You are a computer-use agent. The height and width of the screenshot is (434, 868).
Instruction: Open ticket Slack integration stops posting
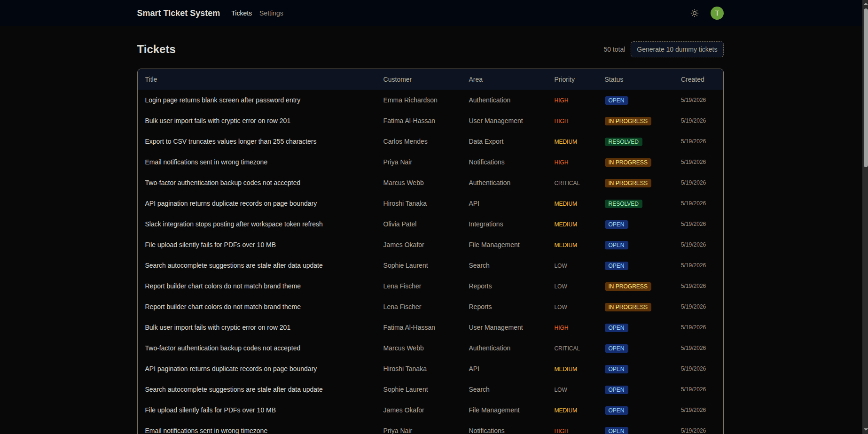click(234, 224)
